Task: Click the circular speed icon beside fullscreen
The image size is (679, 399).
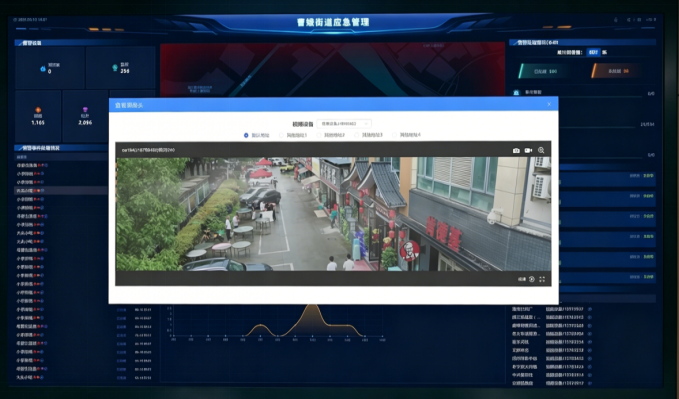Action: point(532,279)
